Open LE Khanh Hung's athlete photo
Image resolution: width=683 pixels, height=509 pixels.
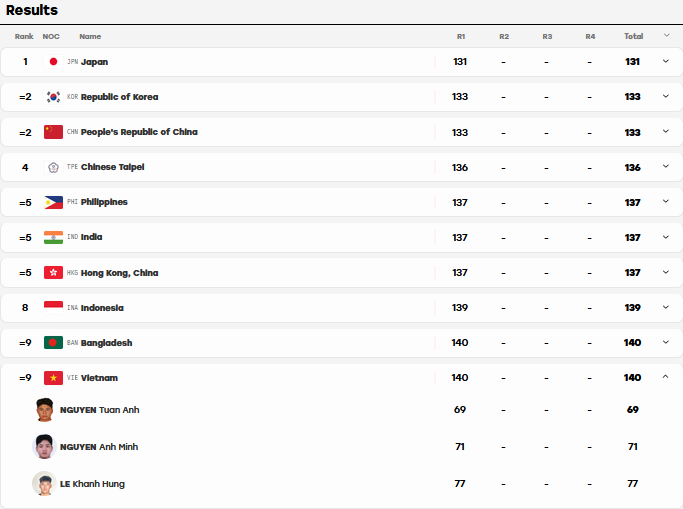pos(44,484)
